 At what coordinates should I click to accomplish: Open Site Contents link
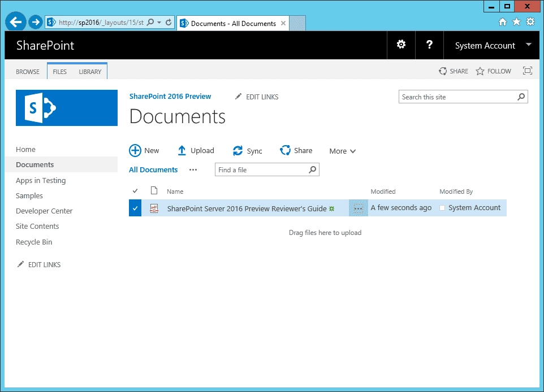tap(37, 227)
